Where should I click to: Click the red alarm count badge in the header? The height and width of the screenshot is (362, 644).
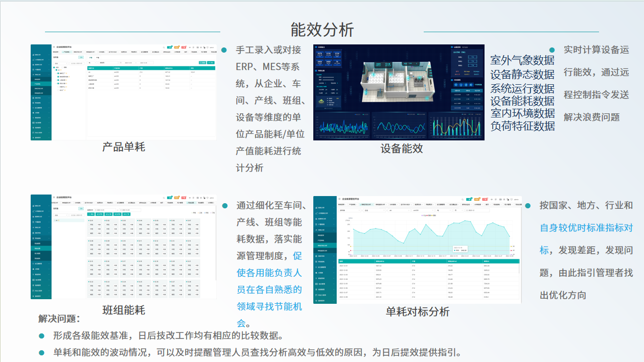pyautogui.click(x=183, y=47)
